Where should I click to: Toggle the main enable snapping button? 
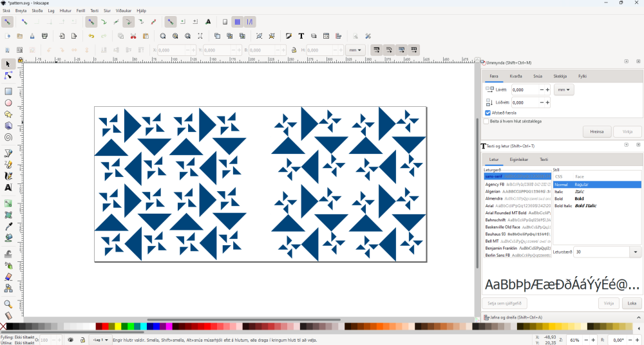(7, 22)
